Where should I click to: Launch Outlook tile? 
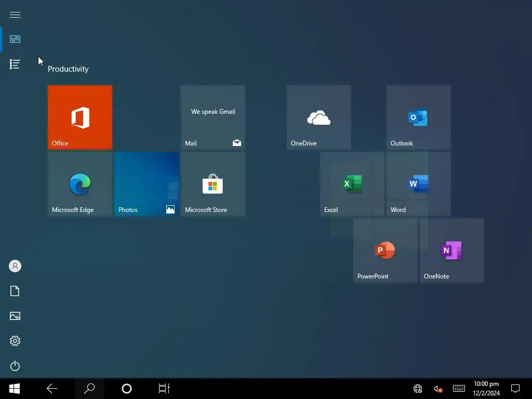[419, 117]
